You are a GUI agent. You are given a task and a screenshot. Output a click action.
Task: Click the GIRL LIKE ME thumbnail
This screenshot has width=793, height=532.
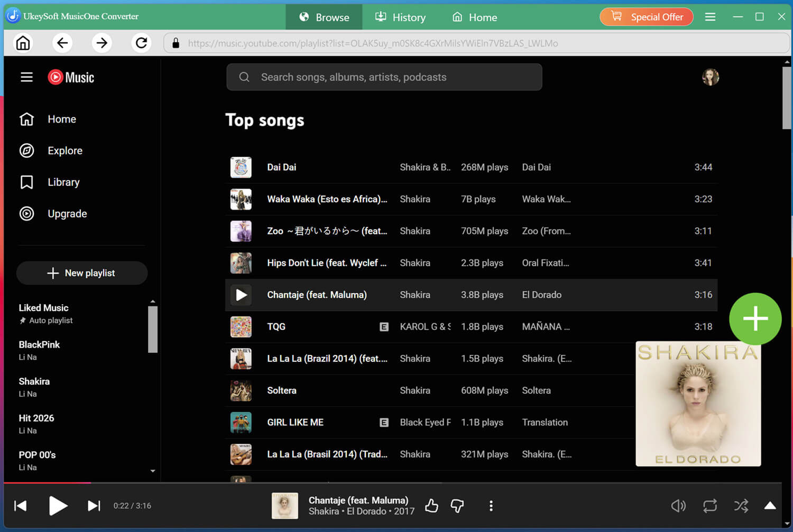point(241,423)
